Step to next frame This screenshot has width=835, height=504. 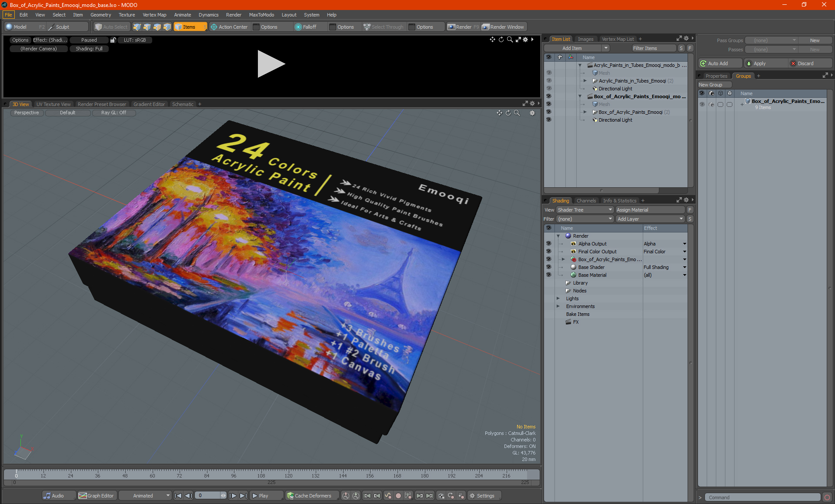click(233, 496)
